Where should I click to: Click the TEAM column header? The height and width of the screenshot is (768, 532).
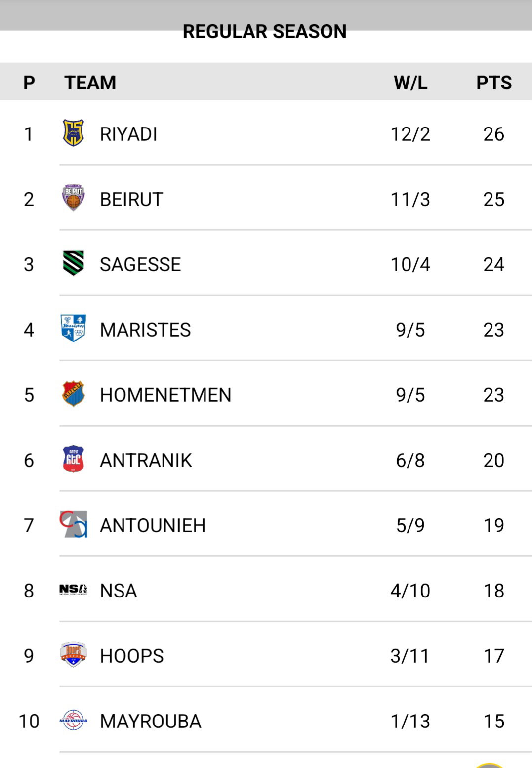(x=90, y=83)
